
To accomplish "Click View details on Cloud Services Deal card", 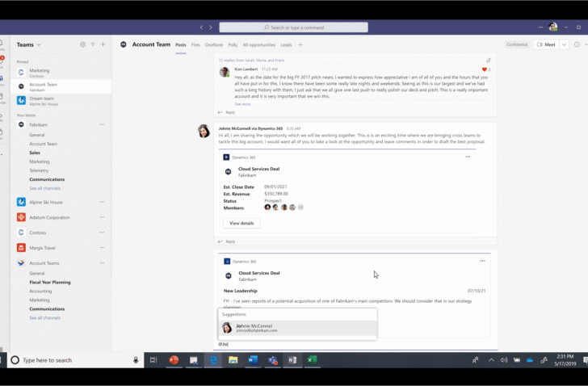I will pyautogui.click(x=241, y=224).
